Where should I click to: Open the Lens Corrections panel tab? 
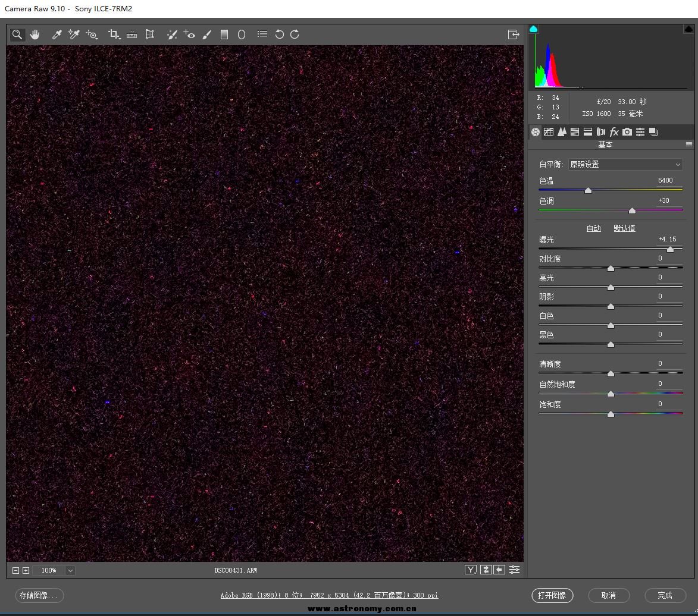601,132
